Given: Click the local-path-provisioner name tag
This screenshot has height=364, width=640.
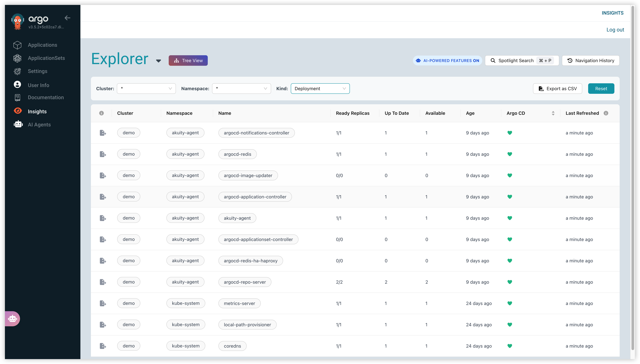Looking at the screenshot, I should 247,325.
